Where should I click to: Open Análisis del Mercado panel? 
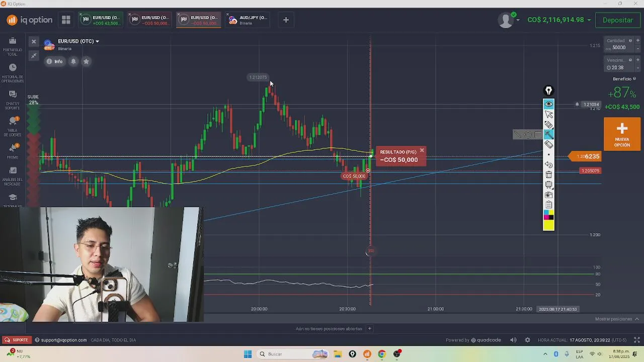(13, 176)
